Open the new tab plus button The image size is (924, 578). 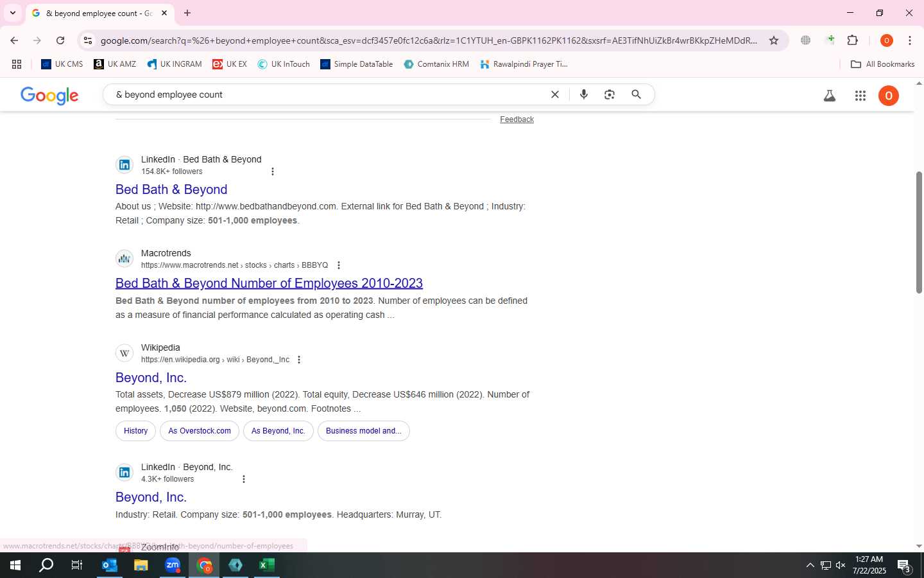pyautogui.click(x=187, y=13)
